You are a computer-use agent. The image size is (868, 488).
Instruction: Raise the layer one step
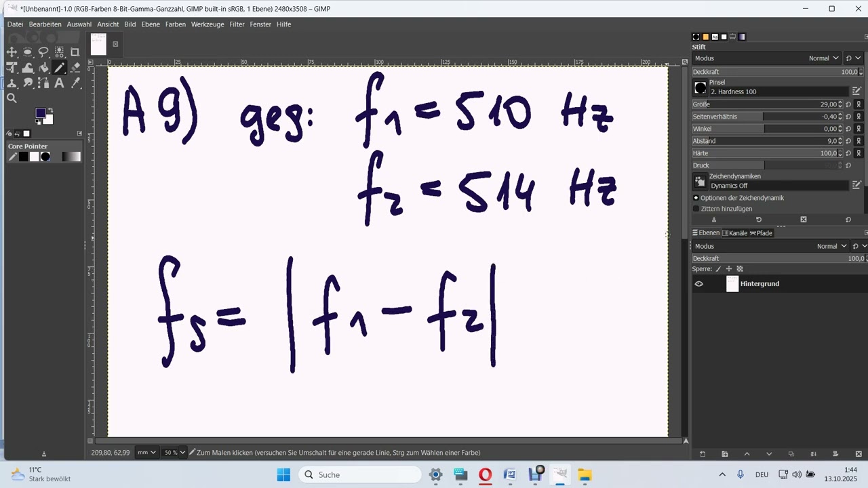pos(747,454)
